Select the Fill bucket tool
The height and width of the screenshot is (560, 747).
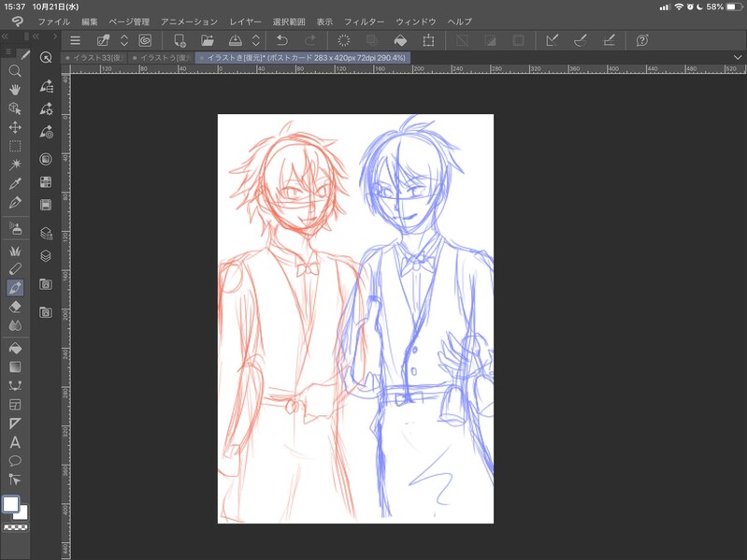(x=15, y=349)
